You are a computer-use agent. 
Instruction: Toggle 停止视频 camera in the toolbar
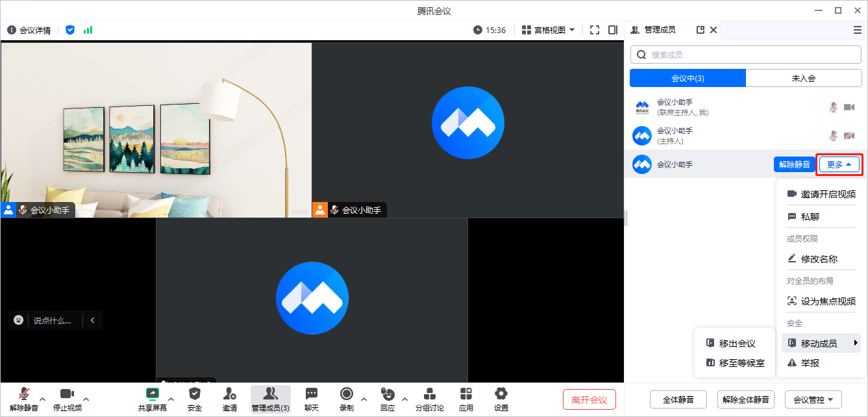tap(68, 394)
